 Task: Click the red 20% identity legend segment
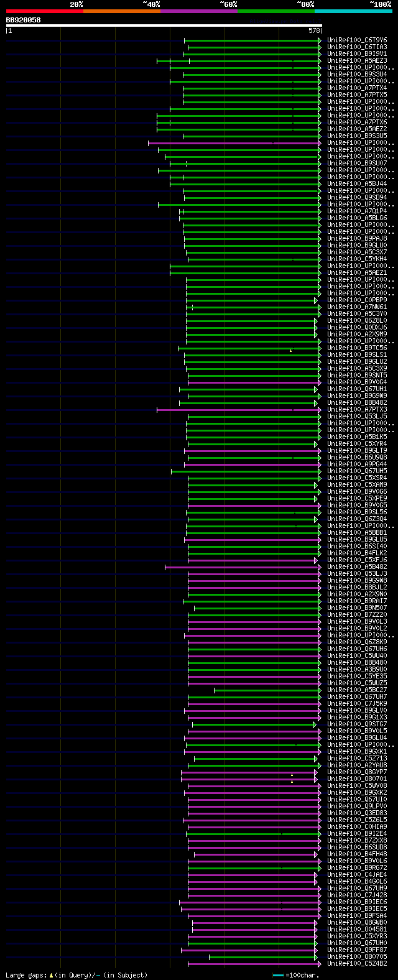point(45,11)
